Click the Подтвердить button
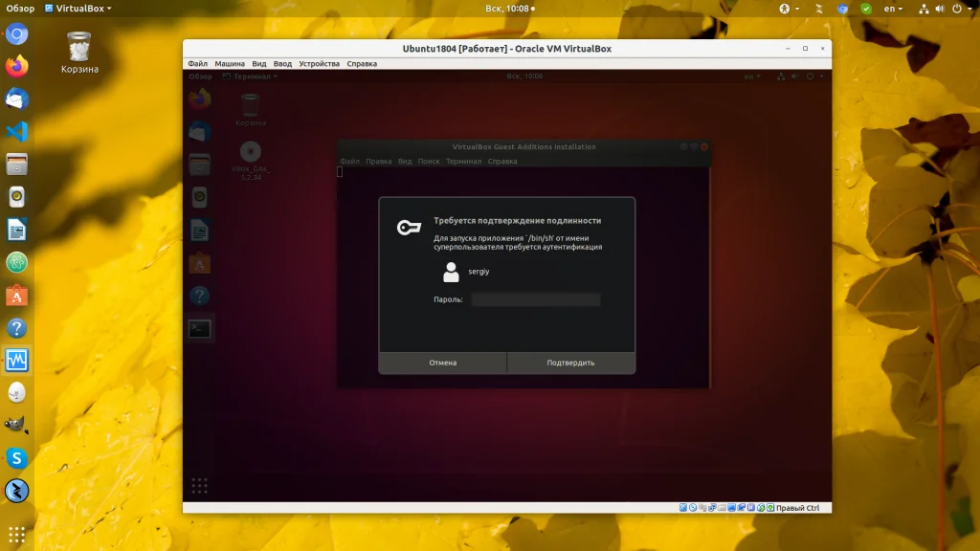Screen dimensions: 980x551 (570, 363)
